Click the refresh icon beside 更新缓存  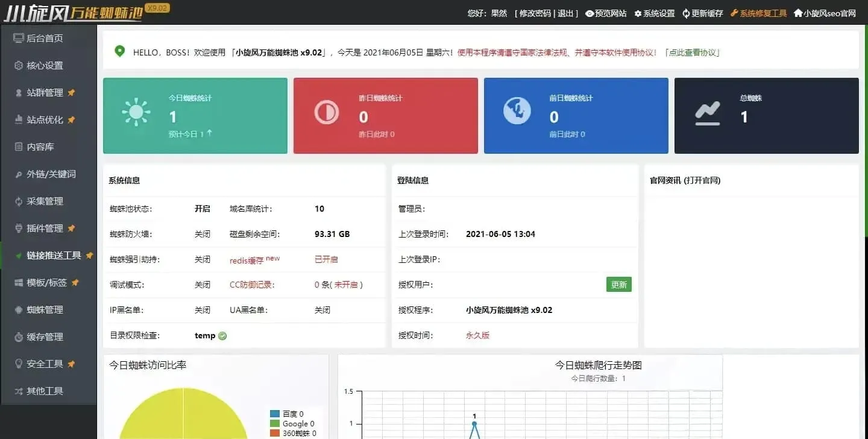click(x=686, y=13)
